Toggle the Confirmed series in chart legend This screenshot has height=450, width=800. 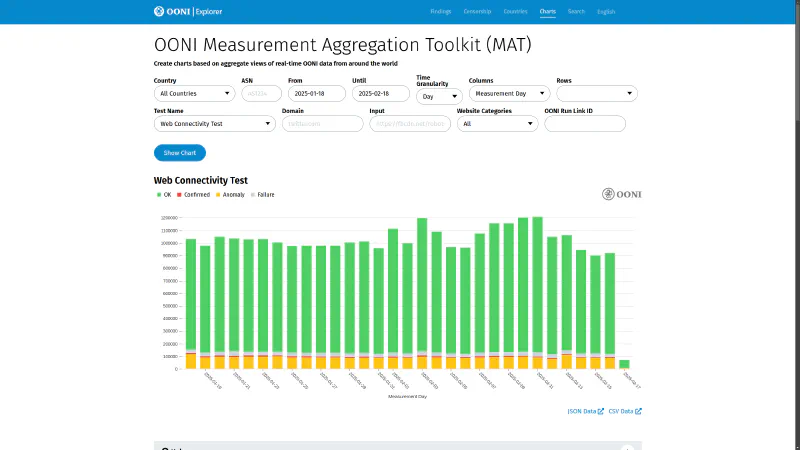pos(193,195)
